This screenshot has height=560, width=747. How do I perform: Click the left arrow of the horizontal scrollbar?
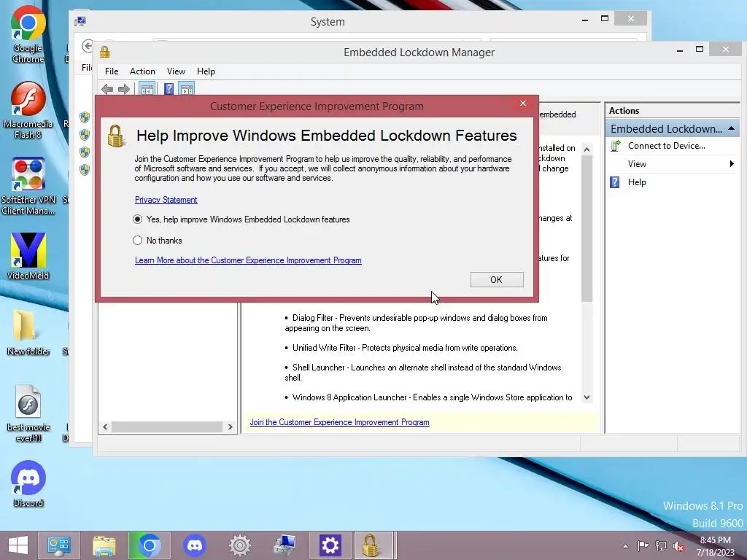point(105,427)
